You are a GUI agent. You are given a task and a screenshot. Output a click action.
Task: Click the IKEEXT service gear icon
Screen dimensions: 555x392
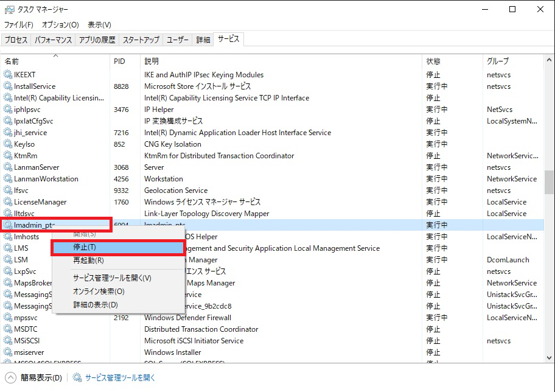(8, 74)
